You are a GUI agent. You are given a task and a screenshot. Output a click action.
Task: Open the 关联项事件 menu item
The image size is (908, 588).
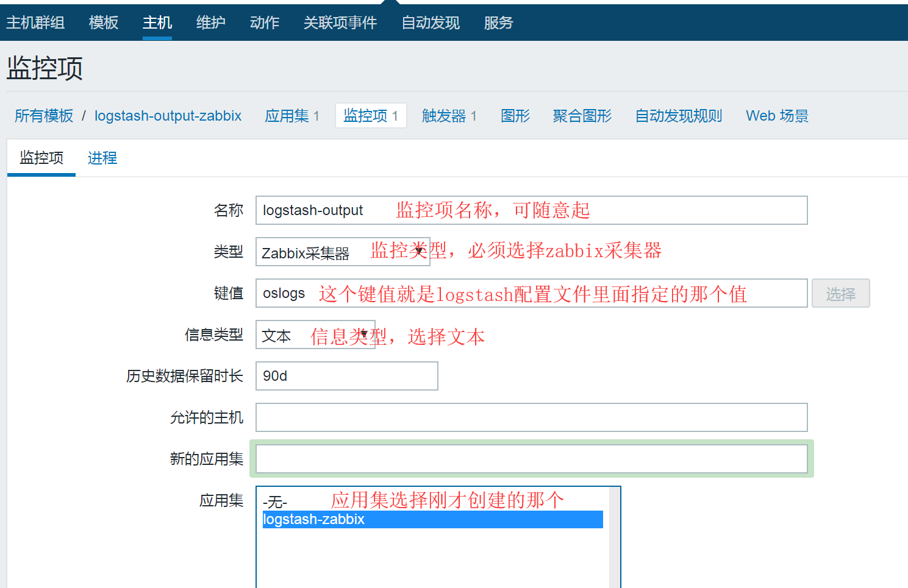coord(340,23)
